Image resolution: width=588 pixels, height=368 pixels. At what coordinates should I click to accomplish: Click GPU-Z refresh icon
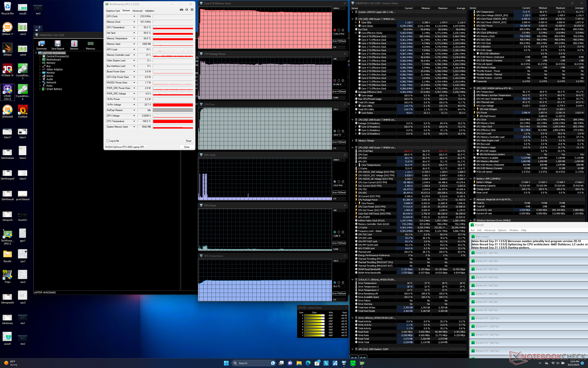[x=187, y=10]
